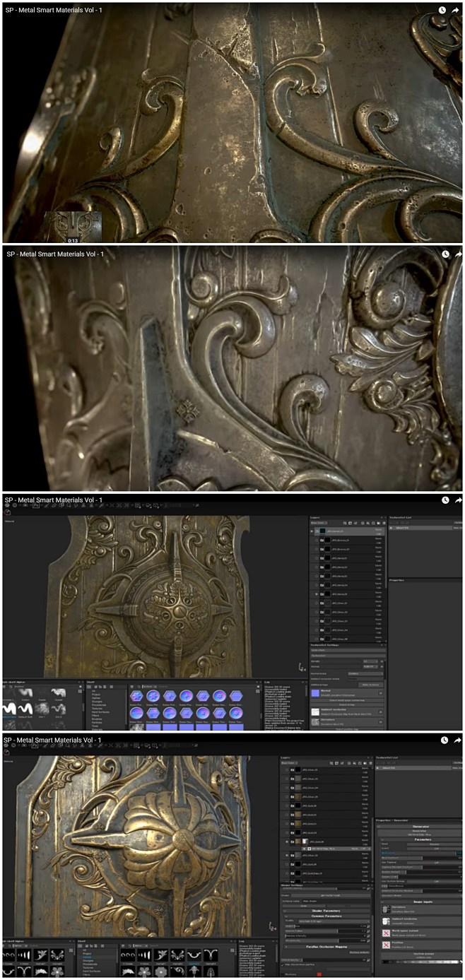
Task: Click the Watch later clock on the third video
Action: (x=446, y=500)
